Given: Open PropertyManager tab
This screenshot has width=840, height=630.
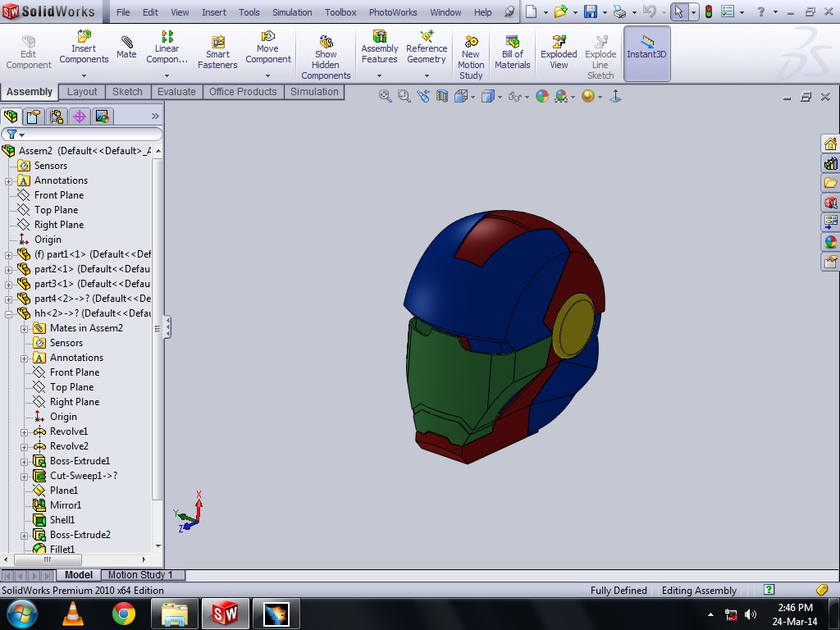Looking at the screenshot, I should (x=34, y=116).
